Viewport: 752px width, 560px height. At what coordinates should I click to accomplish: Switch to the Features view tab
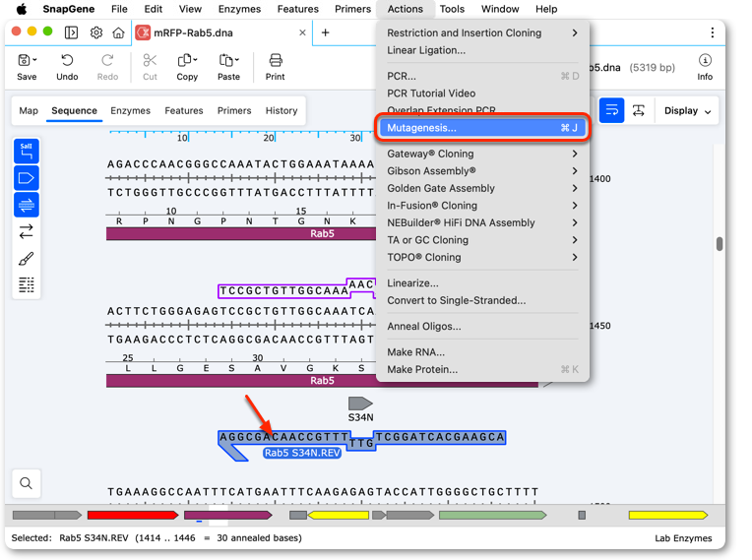[x=184, y=111]
